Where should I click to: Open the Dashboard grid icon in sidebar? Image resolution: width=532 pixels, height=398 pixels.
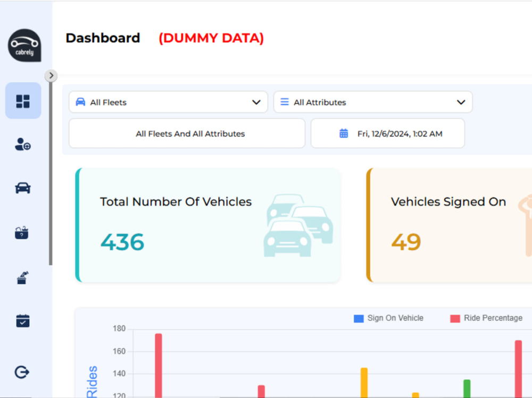(23, 101)
